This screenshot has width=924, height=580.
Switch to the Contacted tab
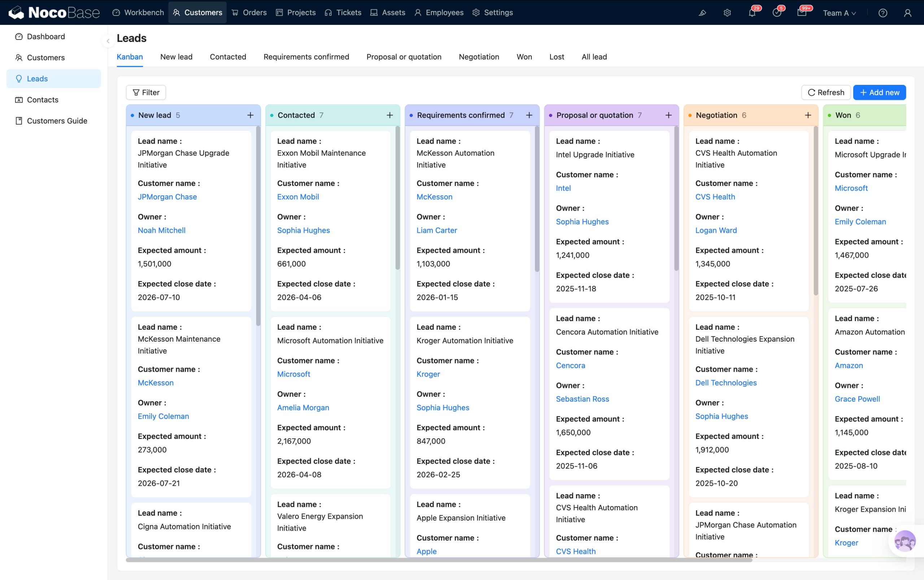(x=228, y=57)
